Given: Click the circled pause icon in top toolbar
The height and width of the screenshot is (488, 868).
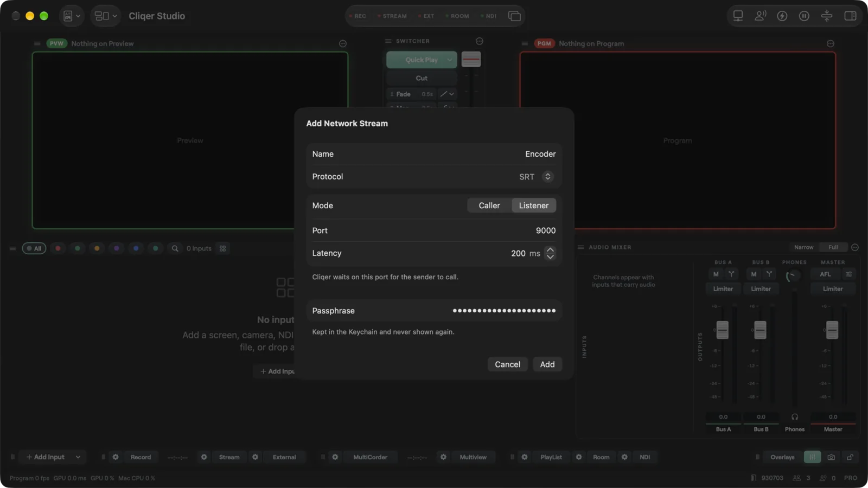Looking at the screenshot, I should point(804,16).
